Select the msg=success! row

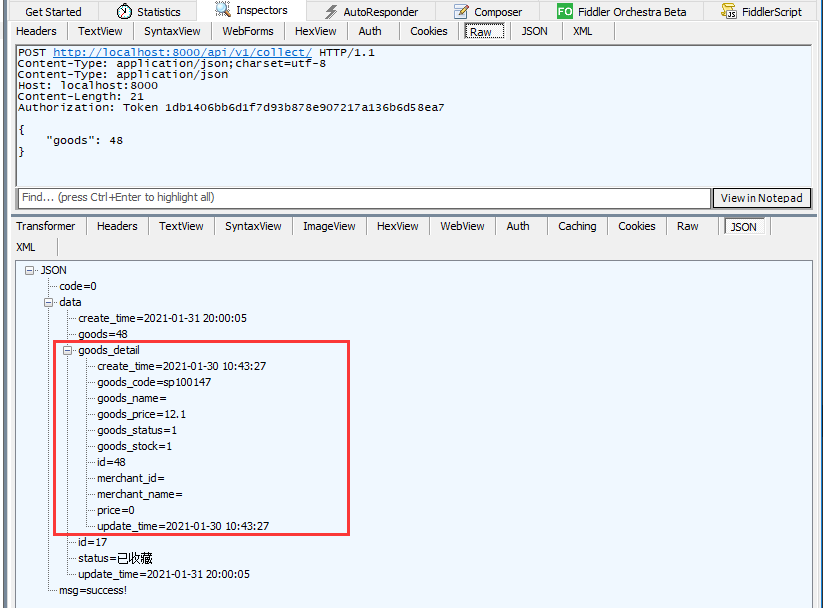(93, 590)
